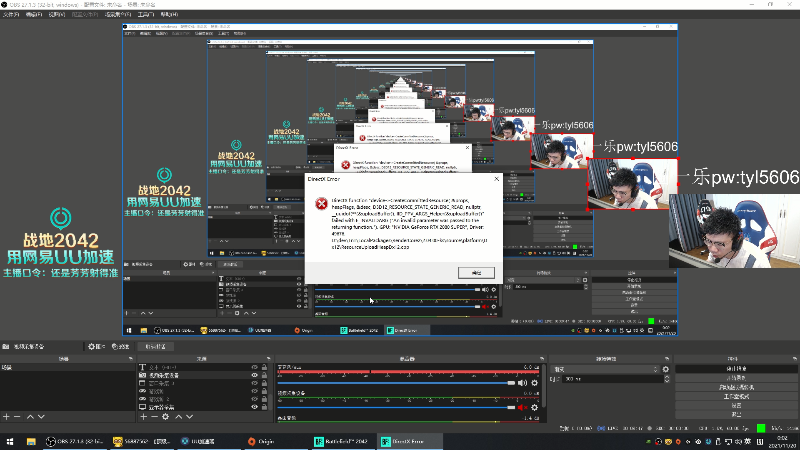Toggle lock on 视频采集设备 source

[264, 375]
